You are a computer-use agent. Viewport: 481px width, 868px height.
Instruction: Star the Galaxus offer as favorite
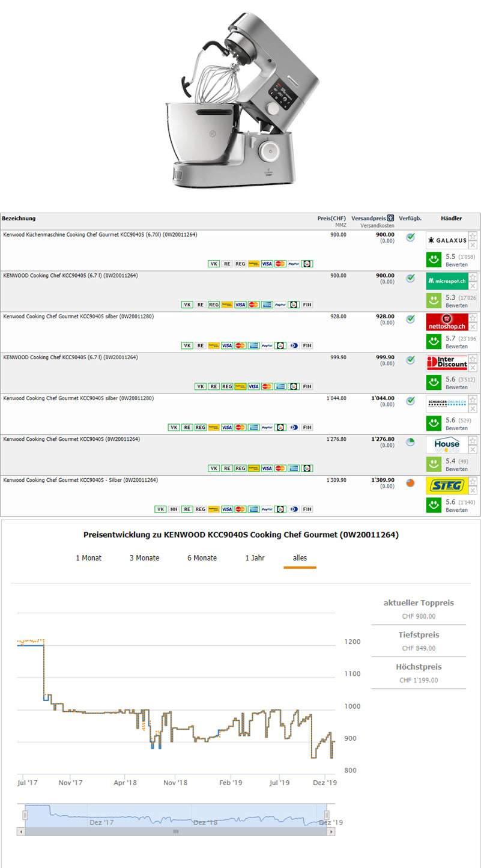[x=473, y=236]
